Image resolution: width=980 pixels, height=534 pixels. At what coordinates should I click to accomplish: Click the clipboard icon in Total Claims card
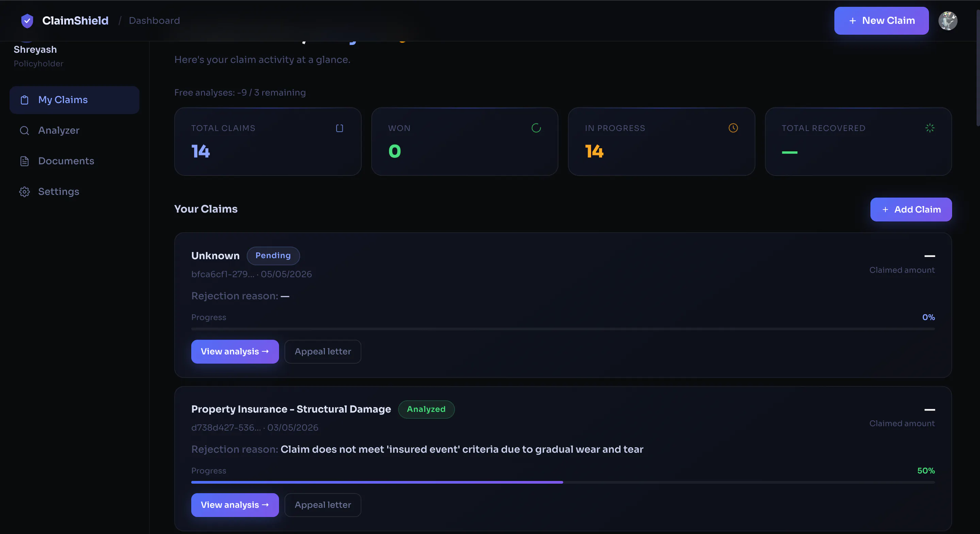pos(339,128)
